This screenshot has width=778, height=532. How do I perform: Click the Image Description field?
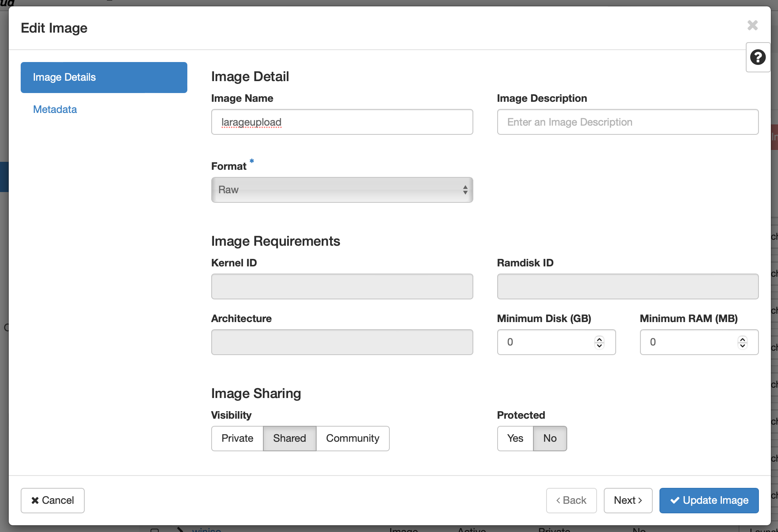point(628,122)
